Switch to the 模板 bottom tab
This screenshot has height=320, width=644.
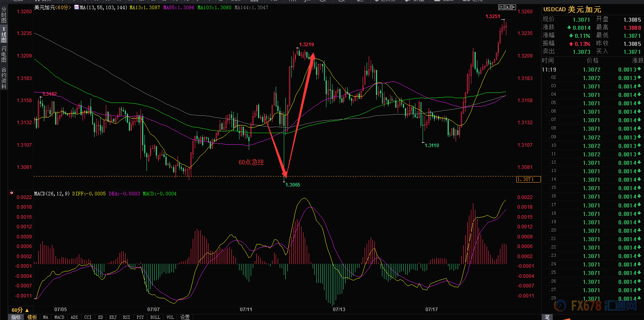click(x=32, y=317)
